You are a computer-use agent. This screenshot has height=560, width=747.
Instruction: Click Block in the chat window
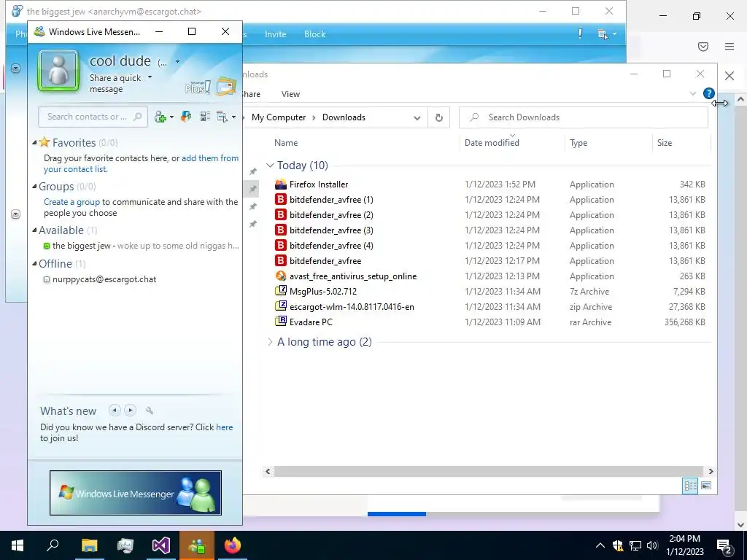pos(314,34)
